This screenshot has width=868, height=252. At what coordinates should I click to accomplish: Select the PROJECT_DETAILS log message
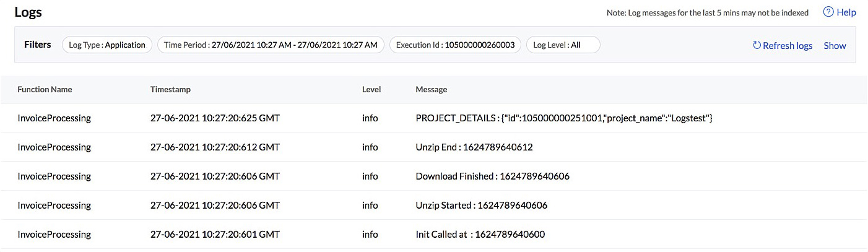pyautogui.click(x=564, y=118)
